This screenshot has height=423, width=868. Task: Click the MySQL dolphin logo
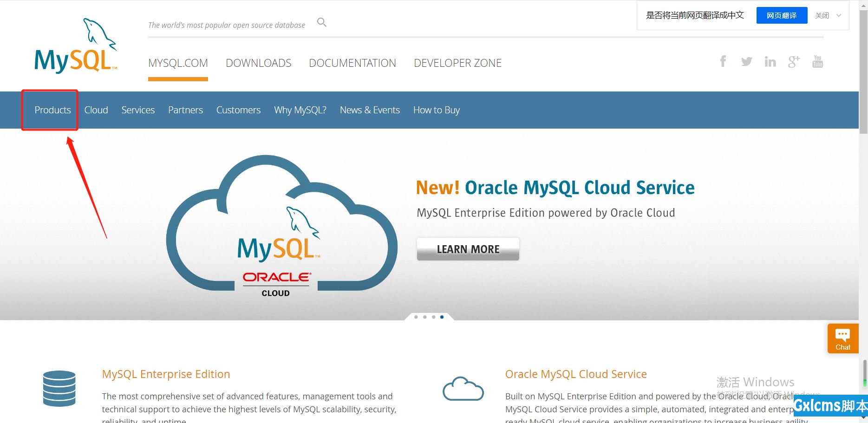pos(76,46)
